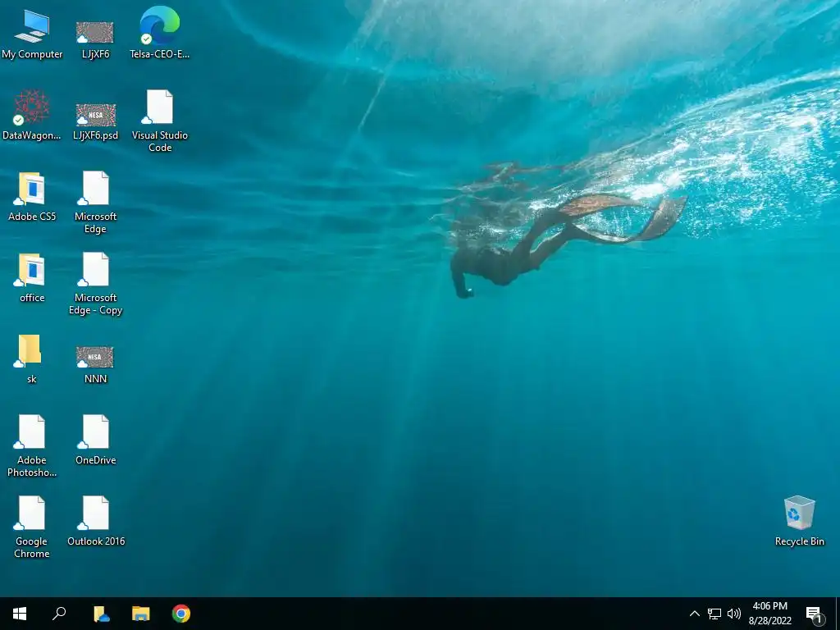Image resolution: width=840 pixels, height=630 pixels.
Task: Open network status tray icon
Action: 714,614
